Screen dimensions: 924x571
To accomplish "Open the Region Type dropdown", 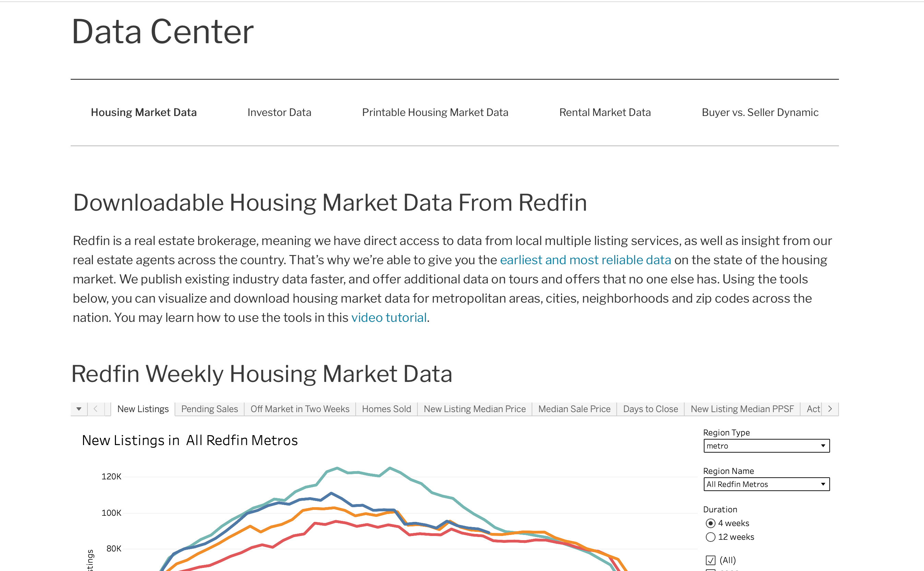I will tap(766, 446).
